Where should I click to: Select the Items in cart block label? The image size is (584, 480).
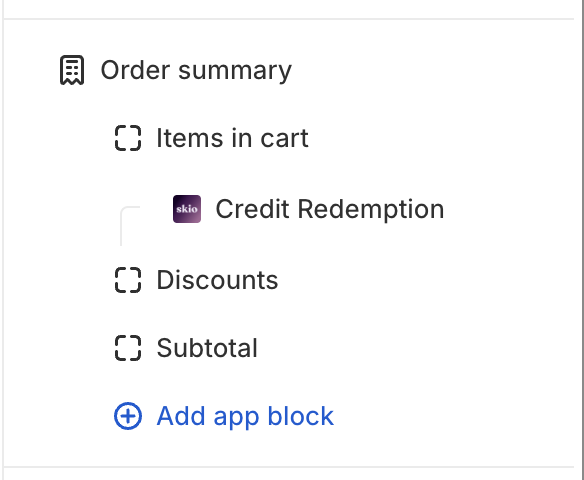click(x=232, y=138)
